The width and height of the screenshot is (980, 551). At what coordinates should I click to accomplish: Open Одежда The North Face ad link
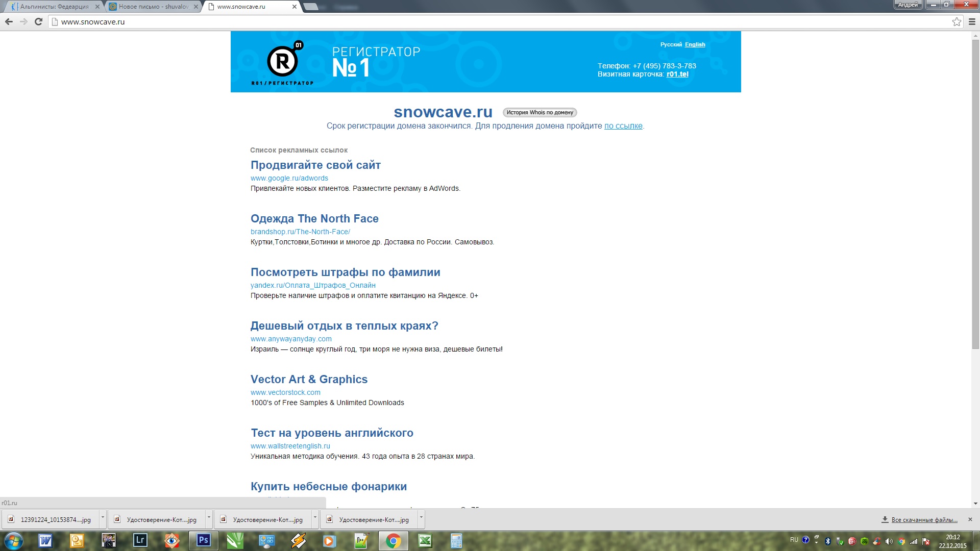[x=314, y=218]
